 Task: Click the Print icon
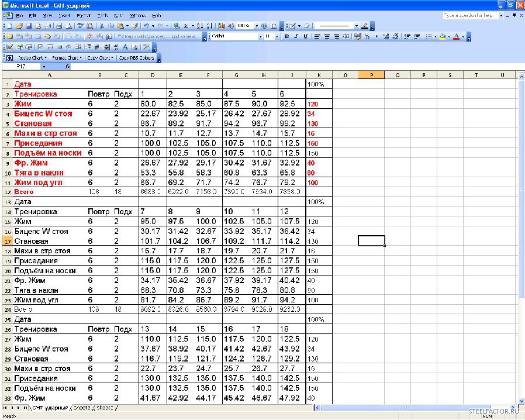[x=59, y=26]
